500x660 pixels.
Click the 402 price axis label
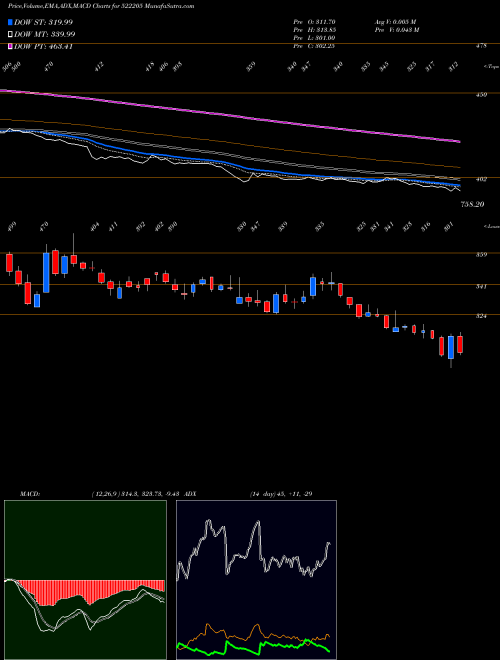click(x=481, y=179)
